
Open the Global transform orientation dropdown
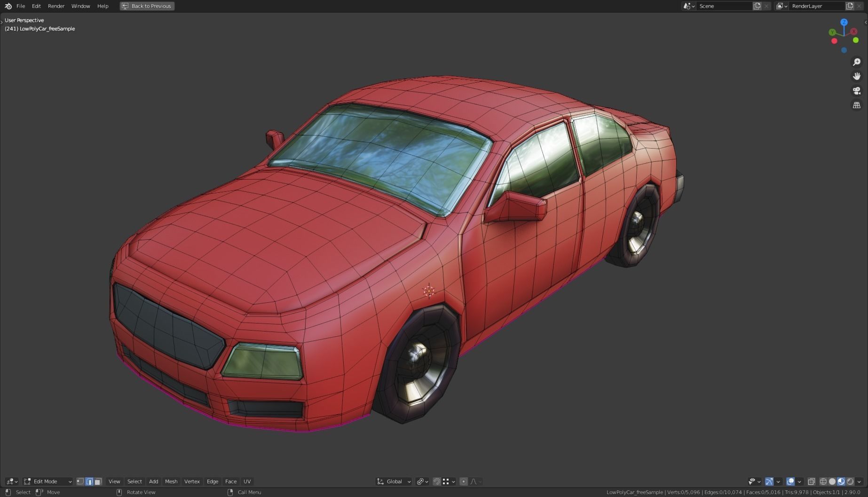394,481
